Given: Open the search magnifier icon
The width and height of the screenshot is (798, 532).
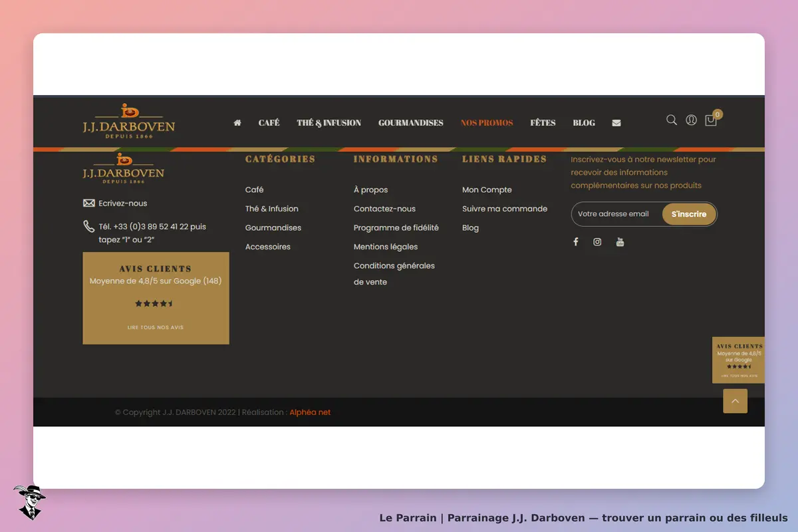Looking at the screenshot, I should click(672, 120).
